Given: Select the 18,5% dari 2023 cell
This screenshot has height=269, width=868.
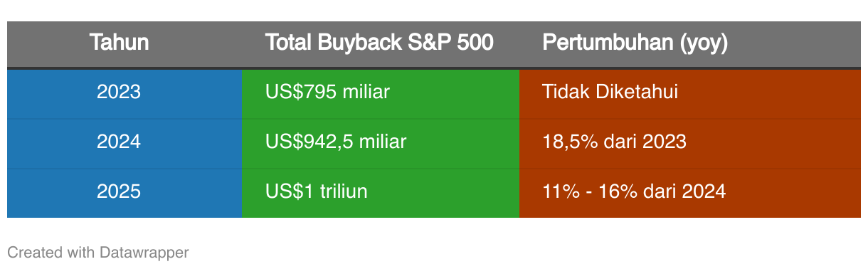Looking at the screenshot, I should click(690, 142).
